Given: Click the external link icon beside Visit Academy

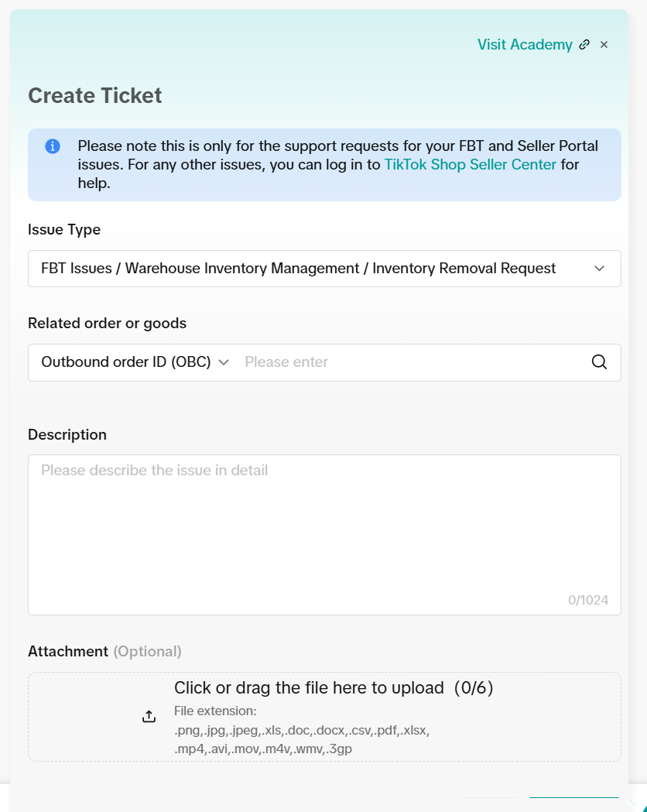Looking at the screenshot, I should tap(584, 45).
